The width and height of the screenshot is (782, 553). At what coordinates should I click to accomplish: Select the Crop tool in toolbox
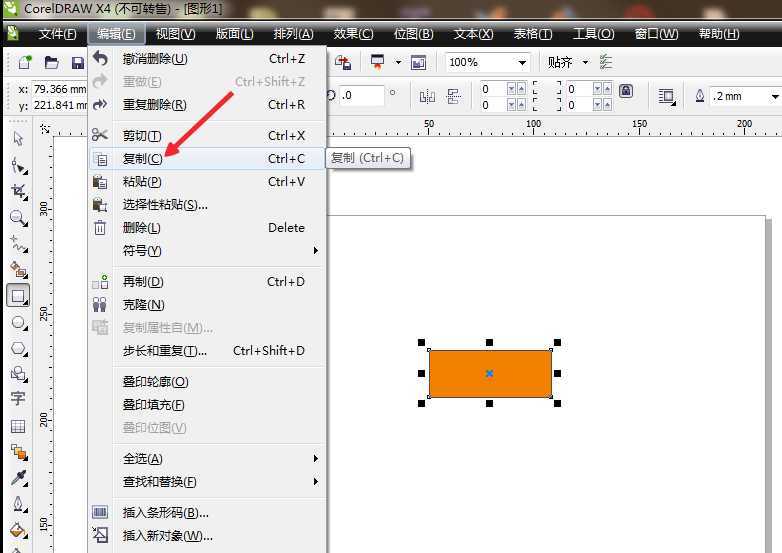tap(18, 191)
